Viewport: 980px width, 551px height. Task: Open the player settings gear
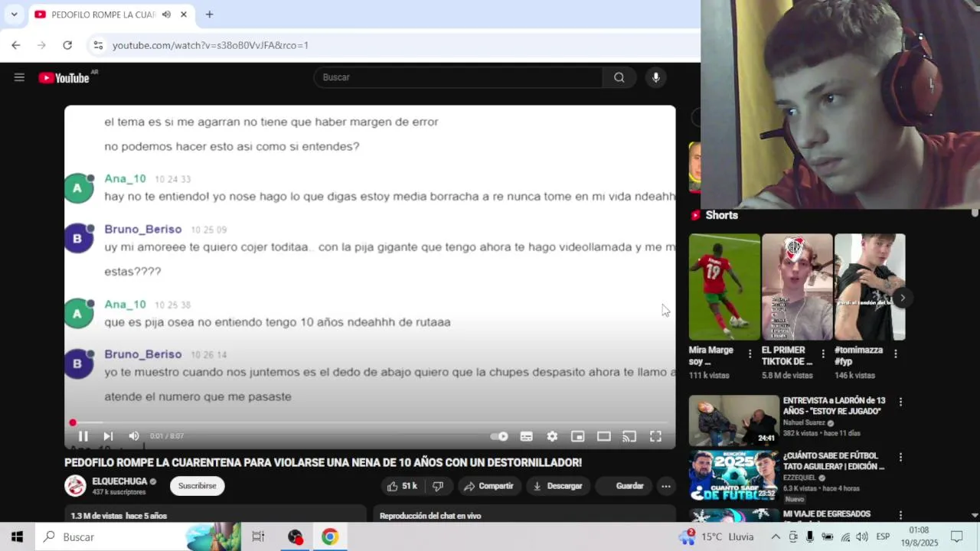pos(552,436)
